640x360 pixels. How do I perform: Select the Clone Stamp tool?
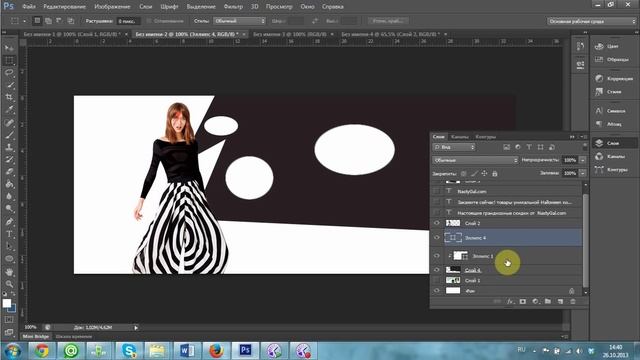point(9,147)
